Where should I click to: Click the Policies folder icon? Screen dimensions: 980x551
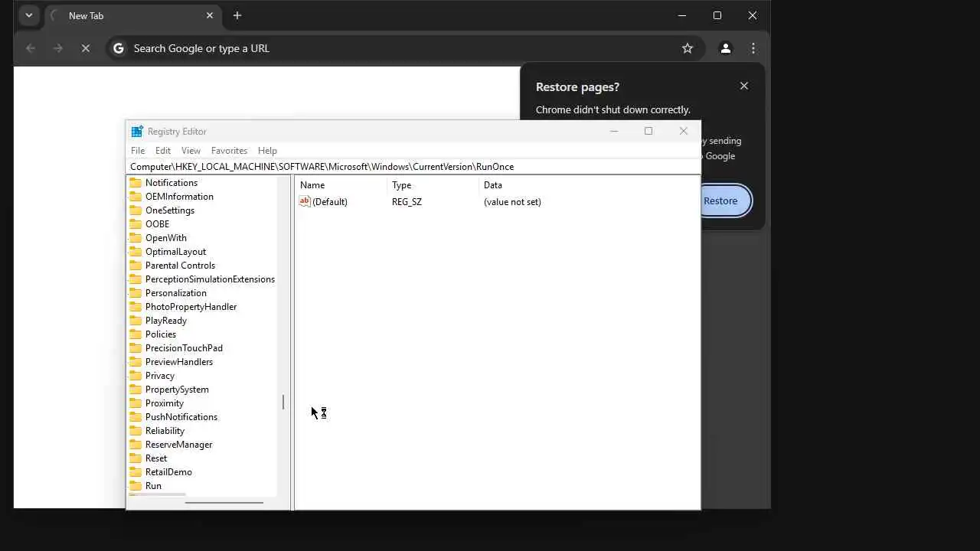click(136, 334)
